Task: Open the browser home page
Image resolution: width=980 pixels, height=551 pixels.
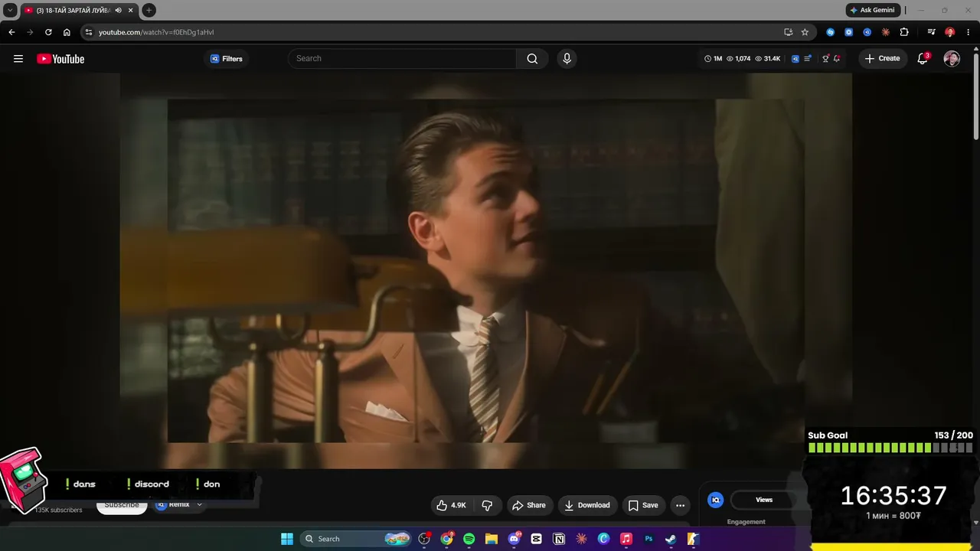Action: 67,32
